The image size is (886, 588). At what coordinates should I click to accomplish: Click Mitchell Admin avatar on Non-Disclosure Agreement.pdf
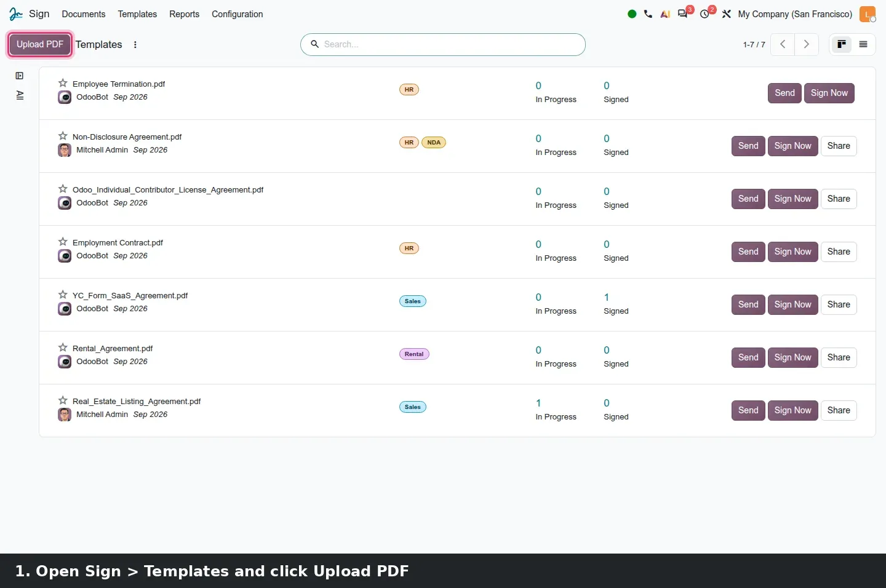65,150
